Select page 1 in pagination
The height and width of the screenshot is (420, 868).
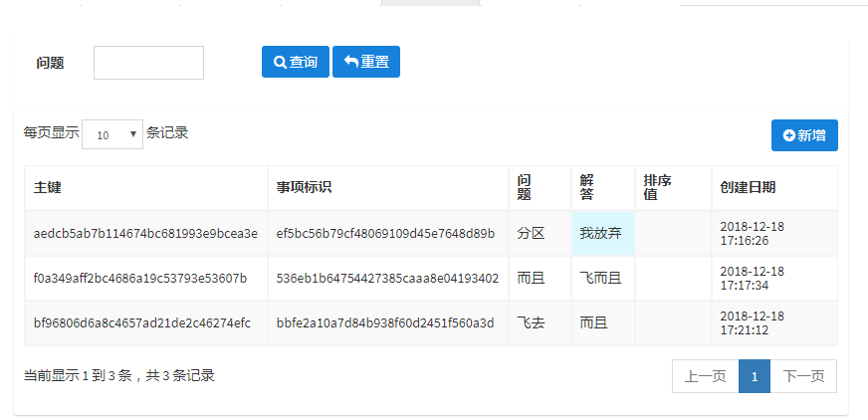coord(755,376)
